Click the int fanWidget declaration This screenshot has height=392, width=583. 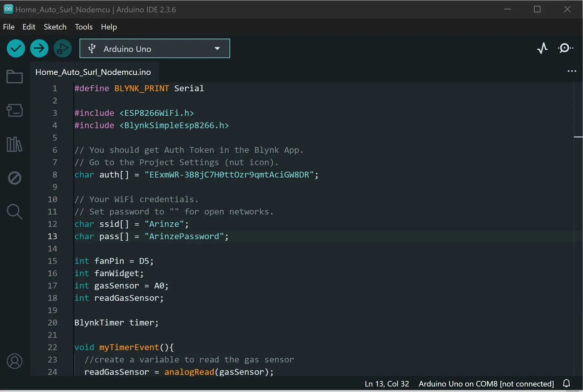pyautogui.click(x=109, y=273)
